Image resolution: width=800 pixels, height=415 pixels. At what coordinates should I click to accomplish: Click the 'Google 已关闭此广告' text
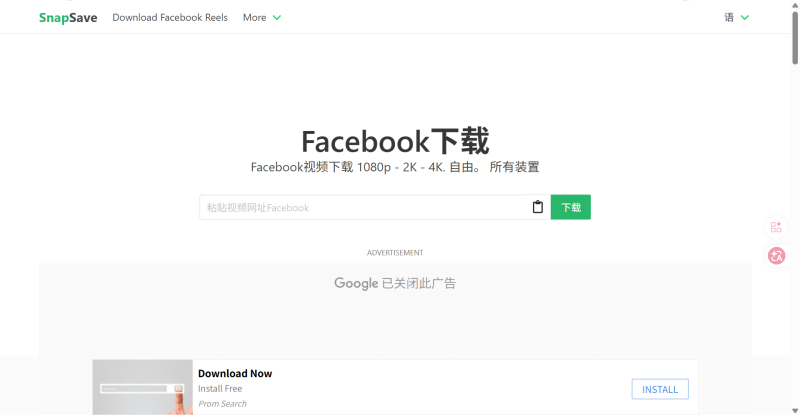pyautogui.click(x=395, y=283)
